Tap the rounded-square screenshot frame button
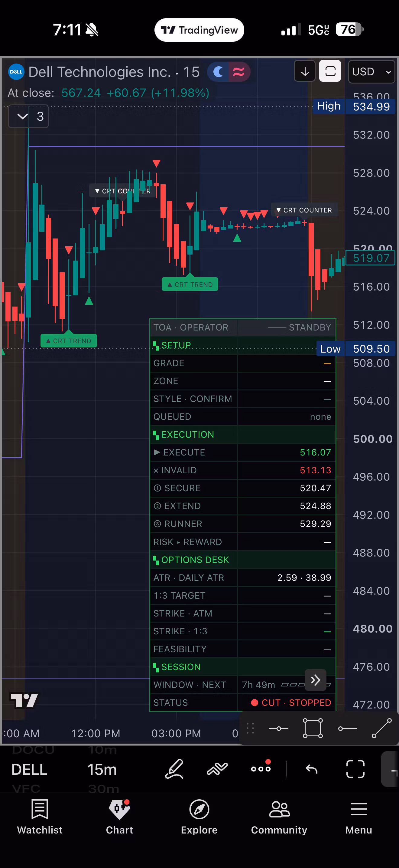Viewport: 399px width, 868px height. 330,71
